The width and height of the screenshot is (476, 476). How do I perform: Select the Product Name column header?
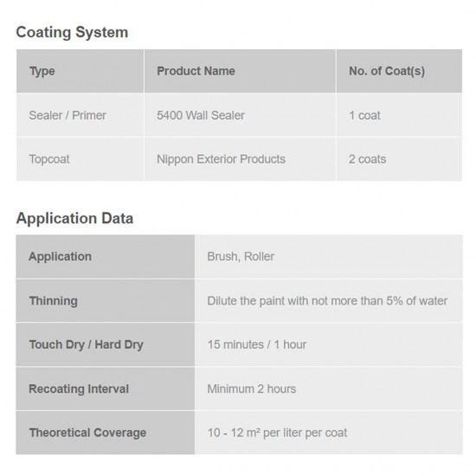click(240, 71)
